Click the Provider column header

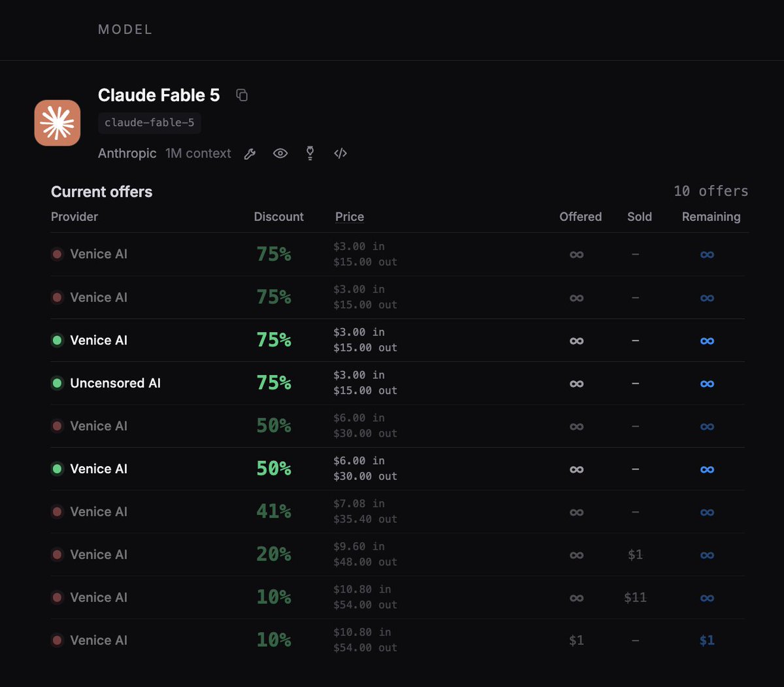74,217
